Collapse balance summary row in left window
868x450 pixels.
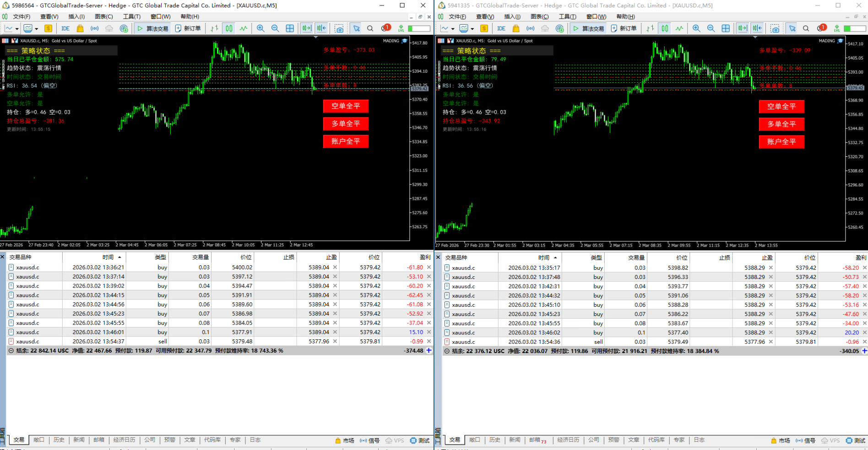pyautogui.click(x=11, y=351)
